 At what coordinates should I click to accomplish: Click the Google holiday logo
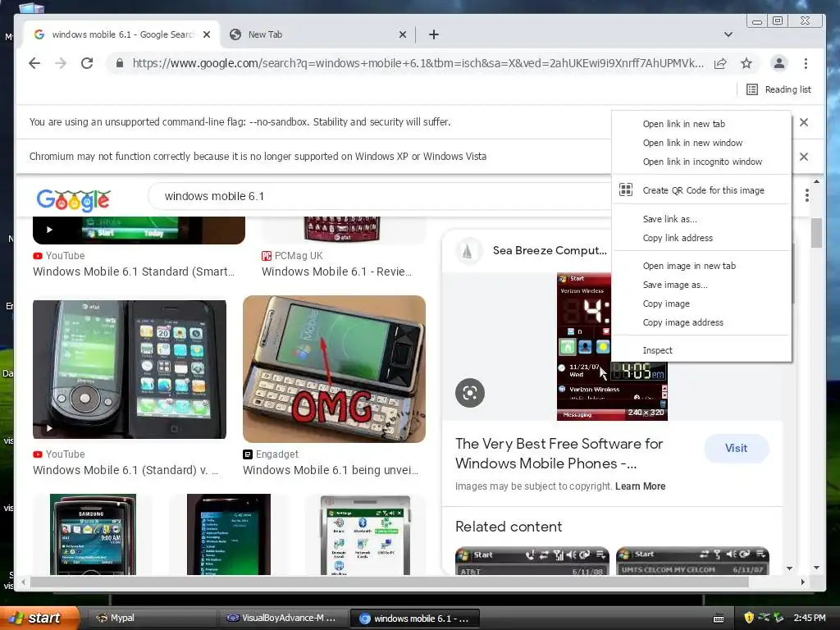click(x=74, y=199)
